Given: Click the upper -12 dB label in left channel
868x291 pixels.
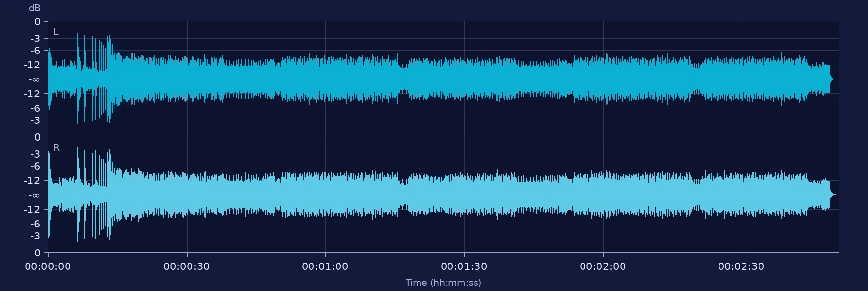Looking at the screenshot, I should (32, 65).
